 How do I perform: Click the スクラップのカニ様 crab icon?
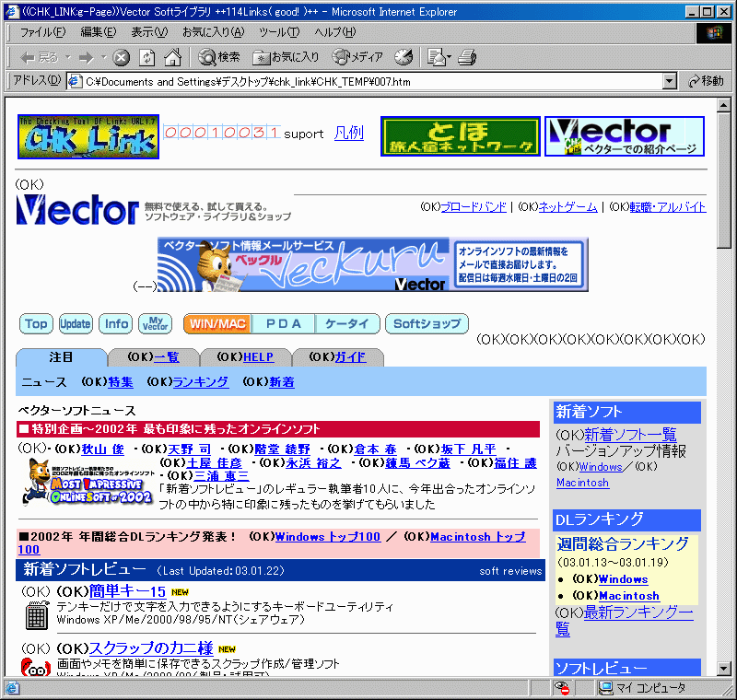(36, 667)
